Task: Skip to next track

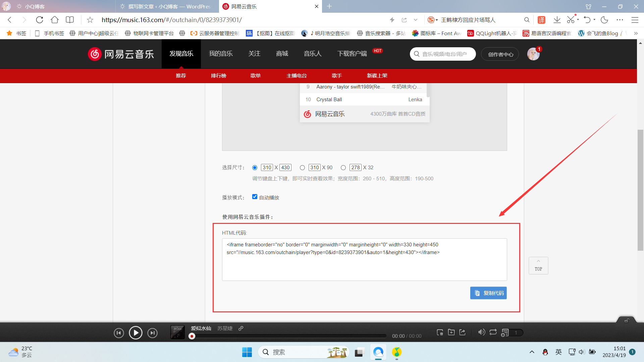Action: pyautogui.click(x=153, y=333)
